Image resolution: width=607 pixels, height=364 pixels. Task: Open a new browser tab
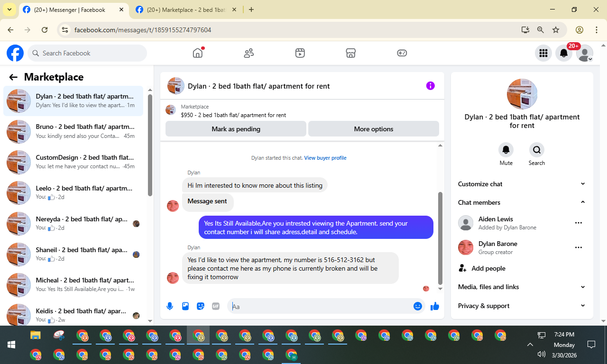[x=251, y=9]
